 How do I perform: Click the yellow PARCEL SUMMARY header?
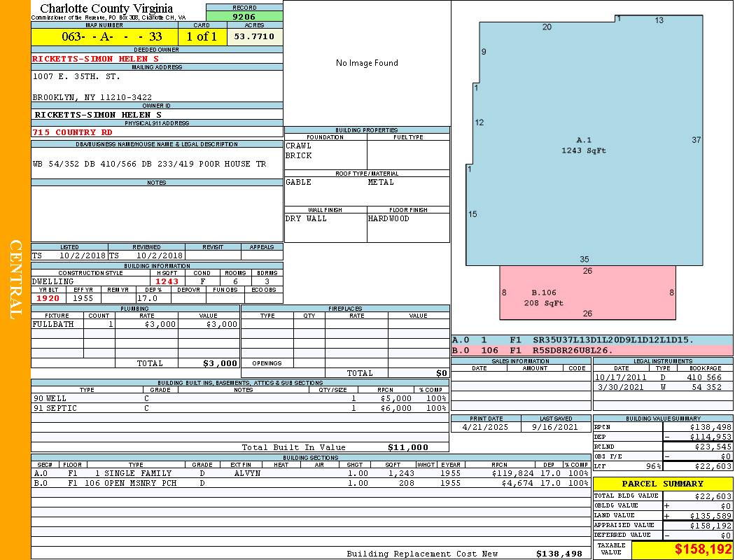[x=662, y=484]
